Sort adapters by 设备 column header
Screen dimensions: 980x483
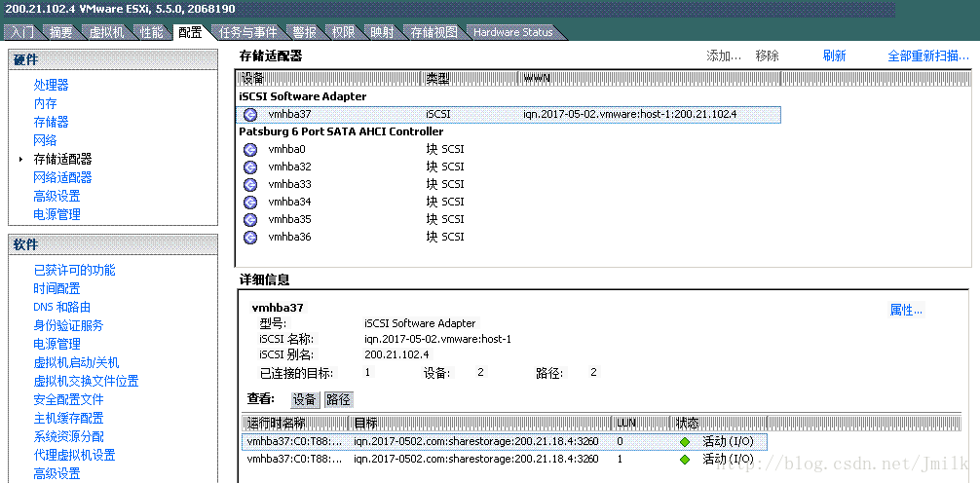pyautogui.click(x=328, y=78)
